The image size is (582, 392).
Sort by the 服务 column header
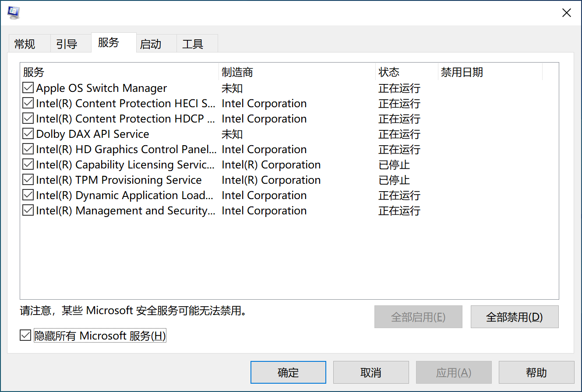pyautogui.click(x=118, y=72)
